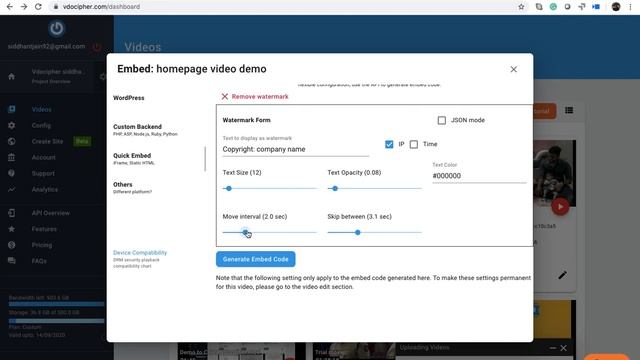The width and height of the screenshot is (640, 360).
Task: Open Pricing in the sidebar menu
Action: [42, 245]
